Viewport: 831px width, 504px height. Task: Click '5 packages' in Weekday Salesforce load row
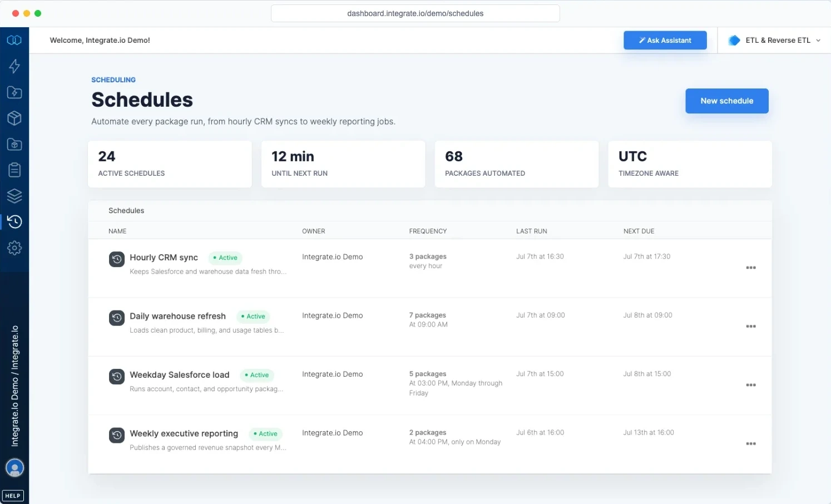[428, 374]
